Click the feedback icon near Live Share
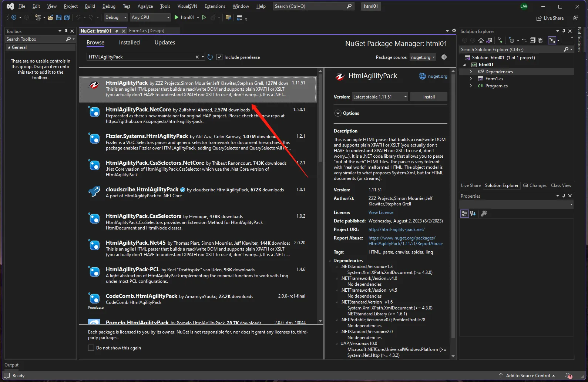This screenshot has height=382, width=588. pyautogui.click(x=575, y=18)
